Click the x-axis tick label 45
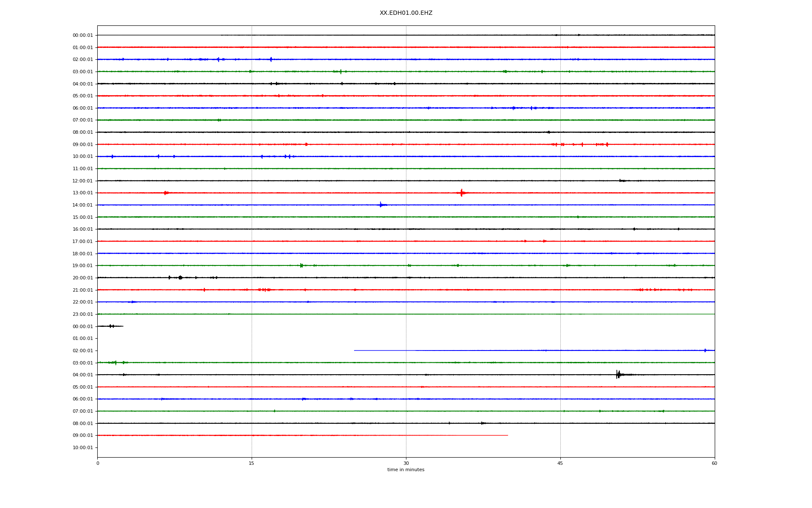 (x=560, y=463)
